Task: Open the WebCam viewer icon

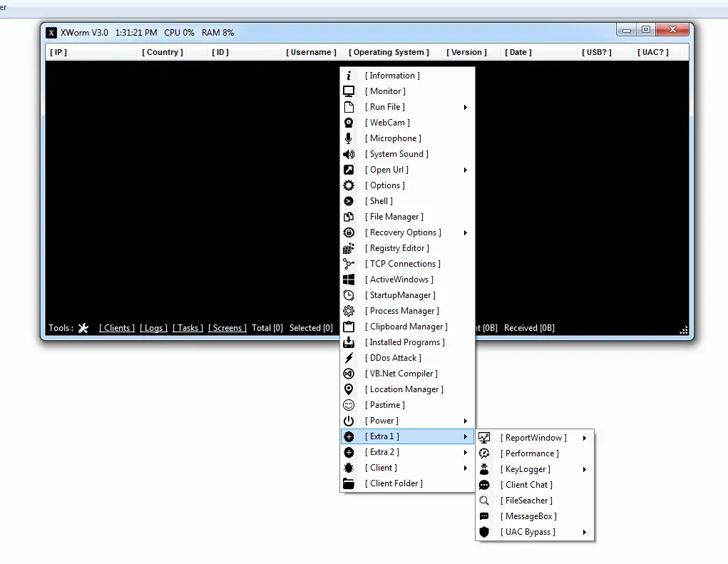Action: click(348, 122)
